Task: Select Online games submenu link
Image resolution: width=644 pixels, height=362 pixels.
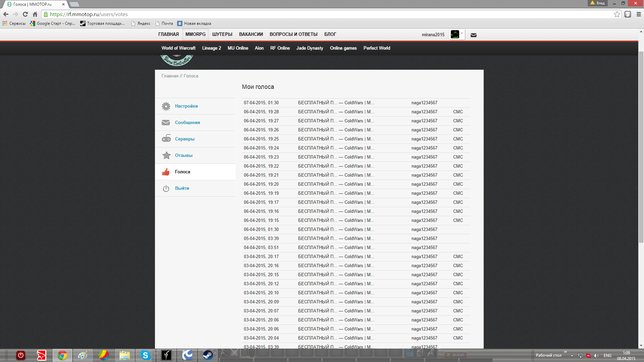Action: tap(343, 48)
